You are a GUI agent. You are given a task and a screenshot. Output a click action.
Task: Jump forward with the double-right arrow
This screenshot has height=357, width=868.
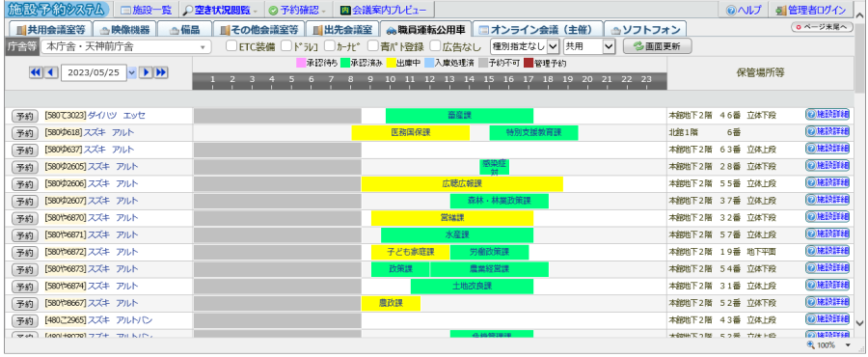161,72
